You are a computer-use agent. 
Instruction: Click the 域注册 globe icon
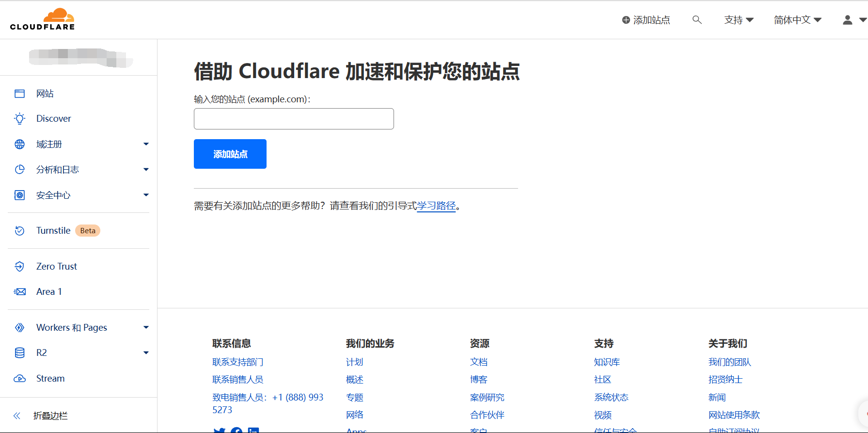tap(19, 144)
